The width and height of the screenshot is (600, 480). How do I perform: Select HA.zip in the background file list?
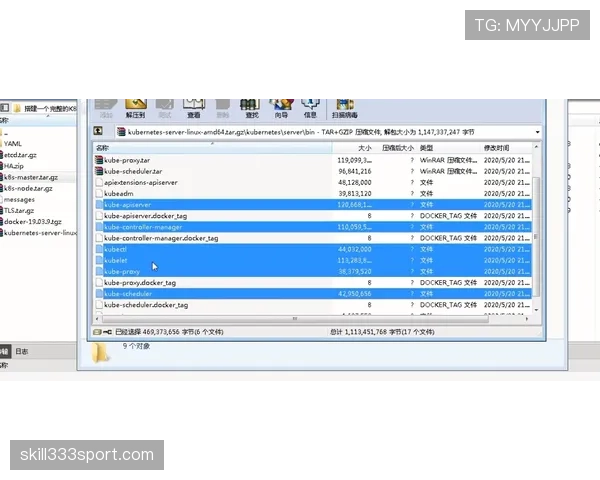[13, 166]
